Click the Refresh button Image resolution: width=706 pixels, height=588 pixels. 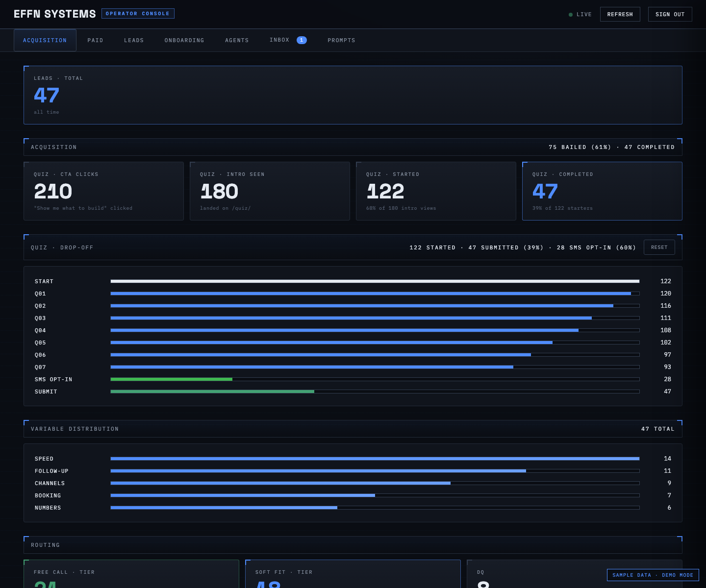click(x=620, y=14)
